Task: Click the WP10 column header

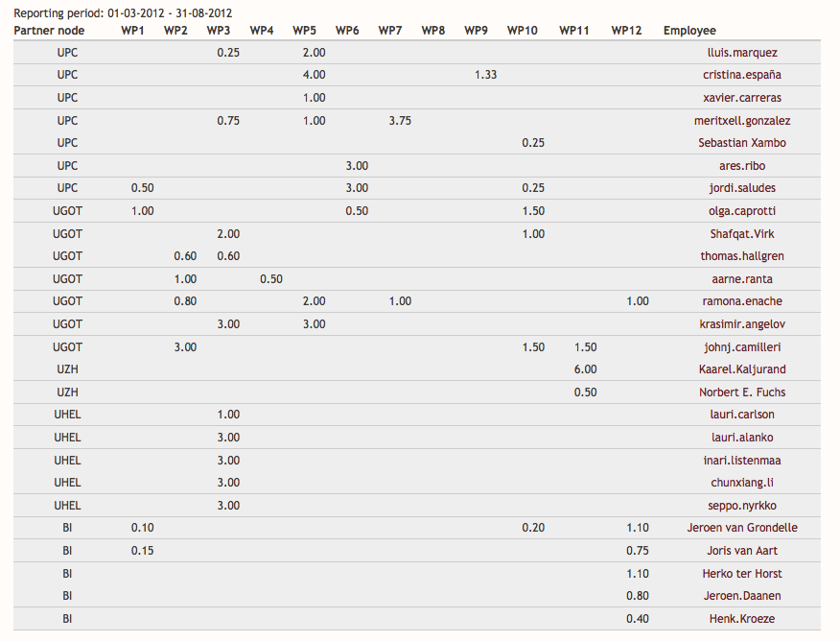Action: click(523, 31)
